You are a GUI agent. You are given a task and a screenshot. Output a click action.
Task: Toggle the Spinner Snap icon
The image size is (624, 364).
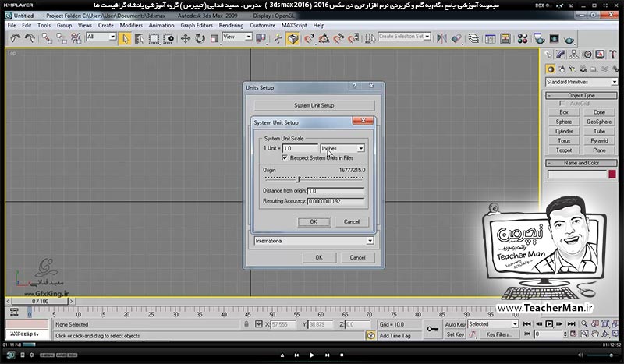353,39
